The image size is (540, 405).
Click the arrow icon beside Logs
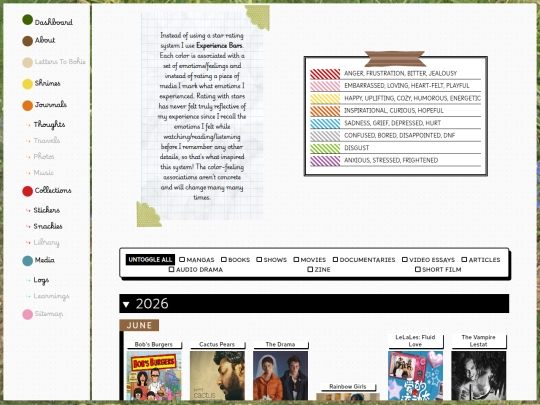tap(28, 280)
